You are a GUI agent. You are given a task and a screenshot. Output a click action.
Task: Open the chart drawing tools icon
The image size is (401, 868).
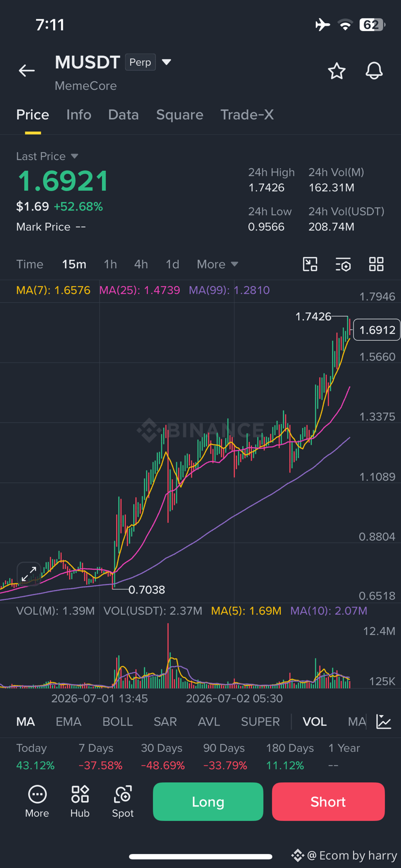click(x=310, y=264)
